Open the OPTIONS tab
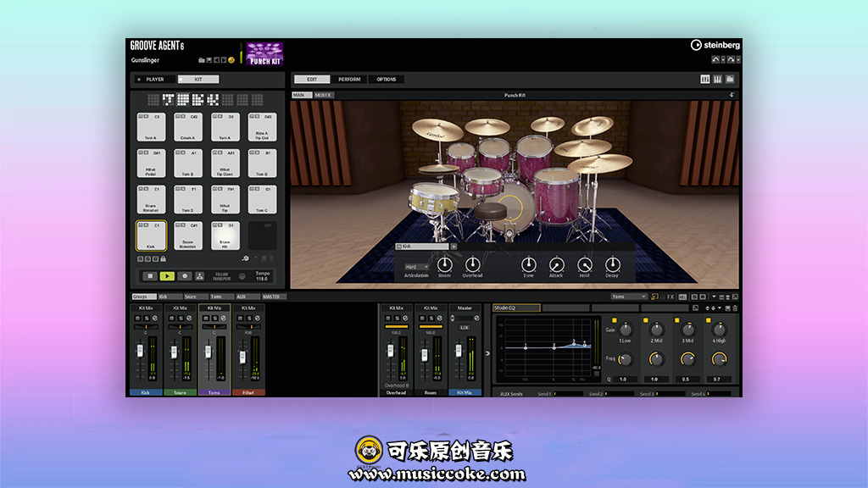 (386, 80)
